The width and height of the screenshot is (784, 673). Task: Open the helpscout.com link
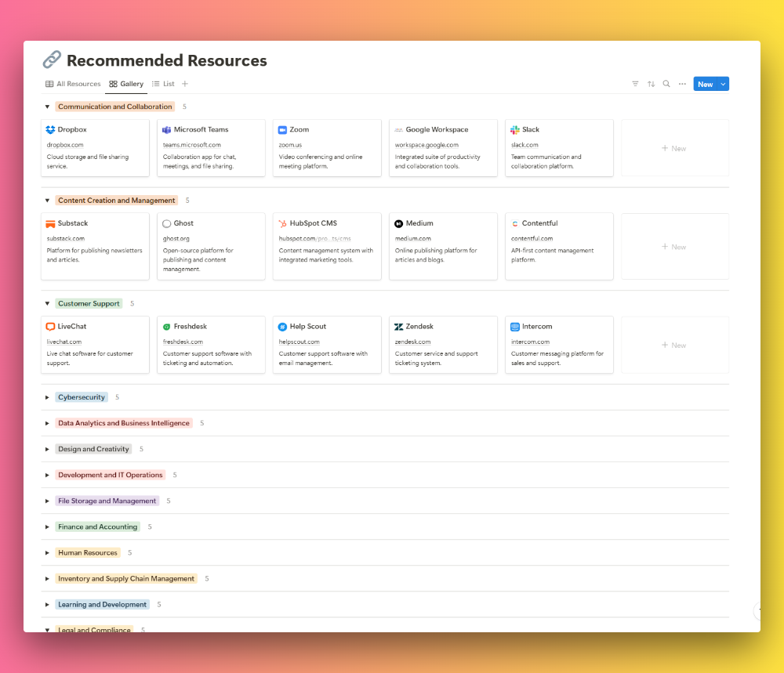point(299,342)
